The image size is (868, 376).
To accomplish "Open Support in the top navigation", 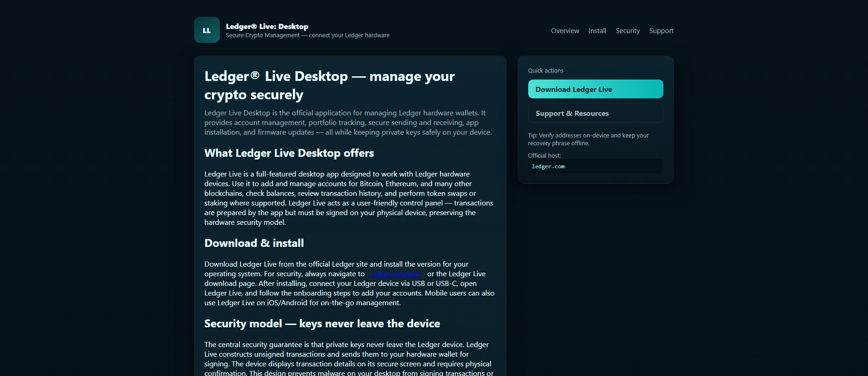I will point(661,31).
